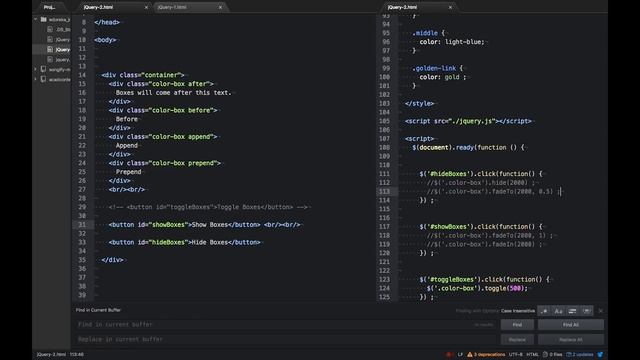The width and height of the screenshot is (640, 360).
Task: Click line number 31 in left gutter
Action: tap(82, 225)
